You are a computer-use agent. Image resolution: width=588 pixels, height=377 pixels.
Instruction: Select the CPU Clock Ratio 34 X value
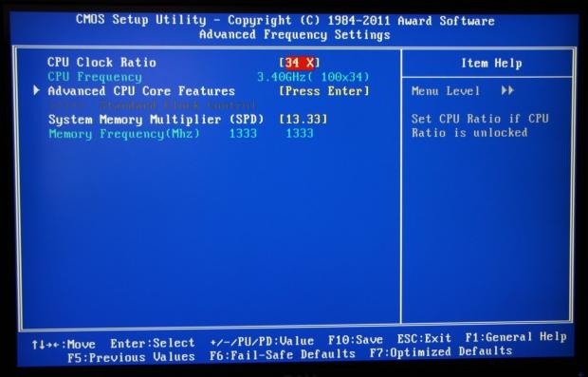coord(300,63)
